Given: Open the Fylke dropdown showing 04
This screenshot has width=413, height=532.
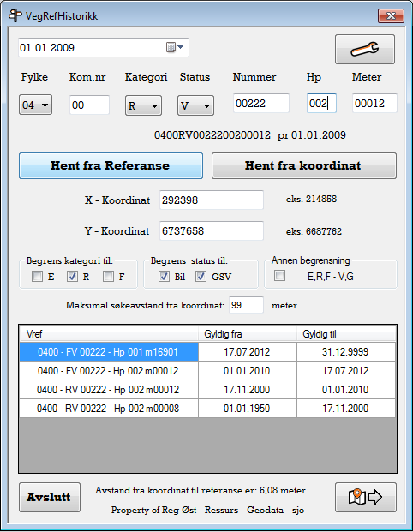Looking at the screenshot, I should (35, 105).
